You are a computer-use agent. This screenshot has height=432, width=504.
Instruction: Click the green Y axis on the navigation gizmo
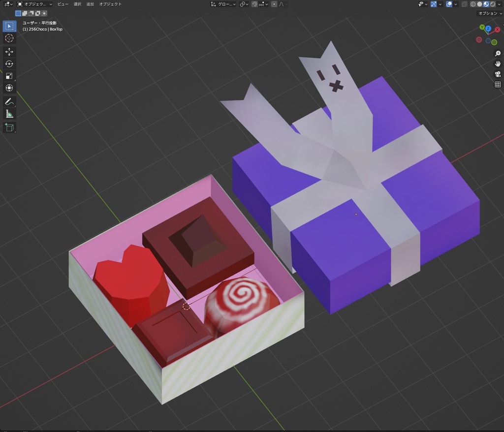point(482,28)
